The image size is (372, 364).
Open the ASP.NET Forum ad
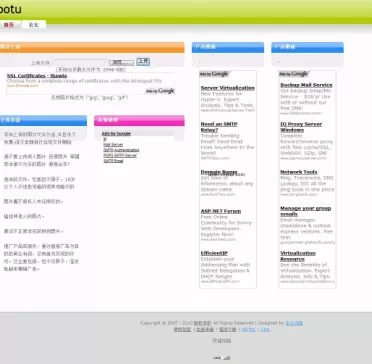pos(221,211)
